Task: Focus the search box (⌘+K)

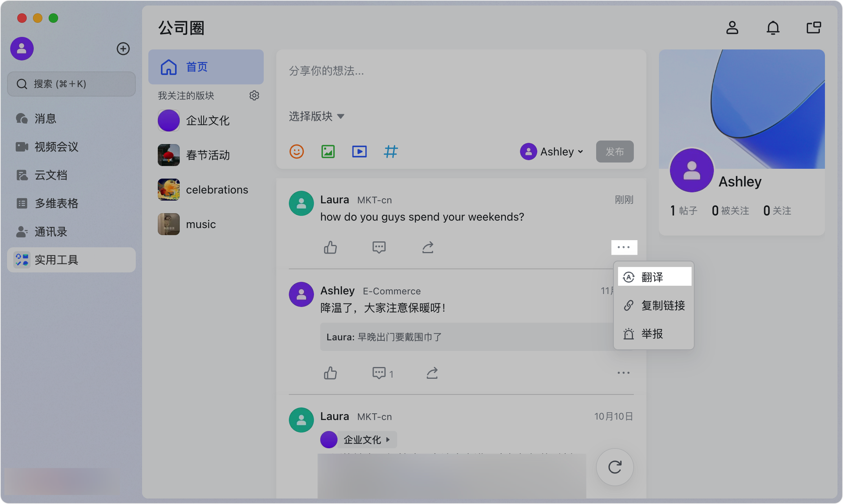Action: click(71, 84)
